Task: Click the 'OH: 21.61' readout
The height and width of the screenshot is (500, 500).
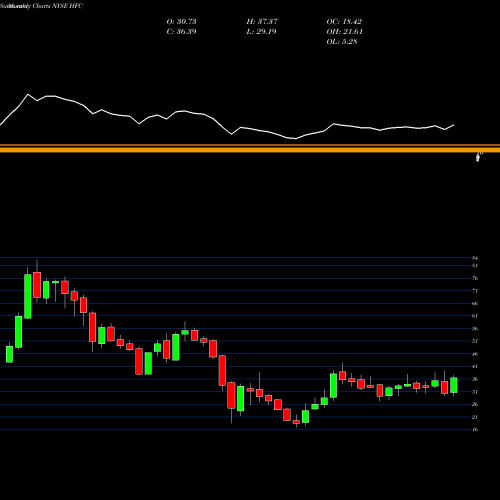Action: pos(344,31)
